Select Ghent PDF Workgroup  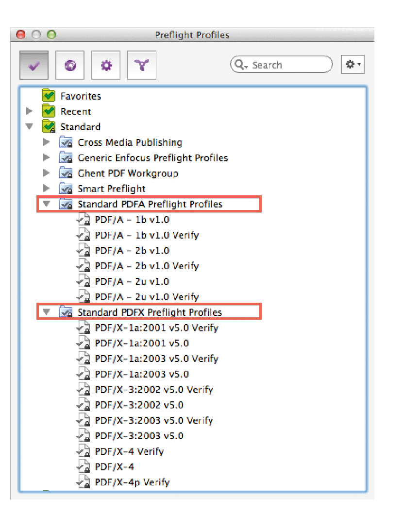click(128, 173)
